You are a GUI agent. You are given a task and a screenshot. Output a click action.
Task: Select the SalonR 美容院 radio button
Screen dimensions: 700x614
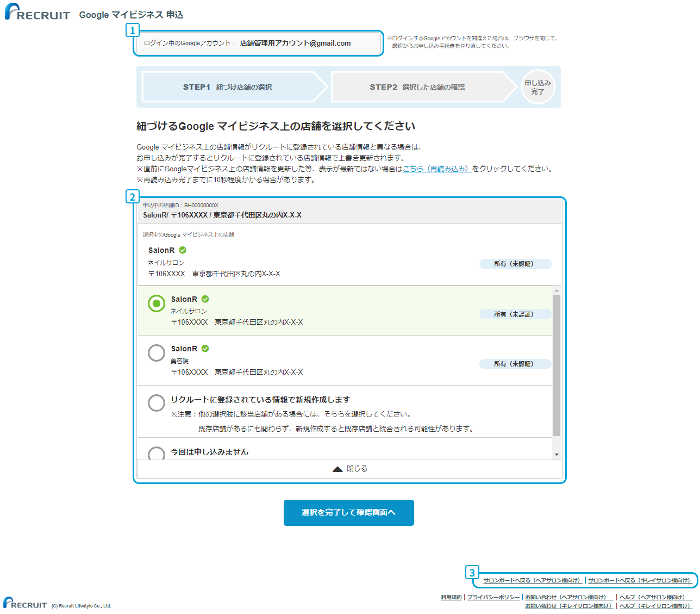157,353
